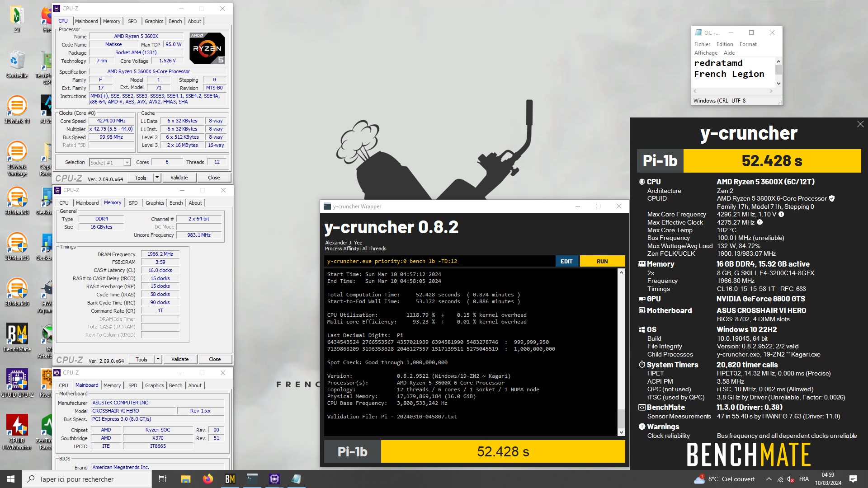Open Task View on the taskbar
Image resolution: width=868 pixels, height=488 pixels.
163,479
